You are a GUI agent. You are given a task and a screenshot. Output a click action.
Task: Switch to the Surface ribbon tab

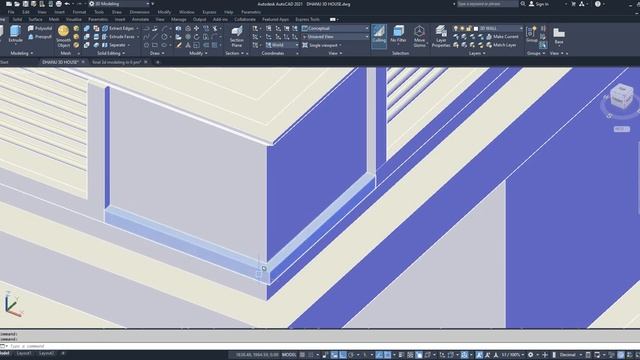pos(36,19)
